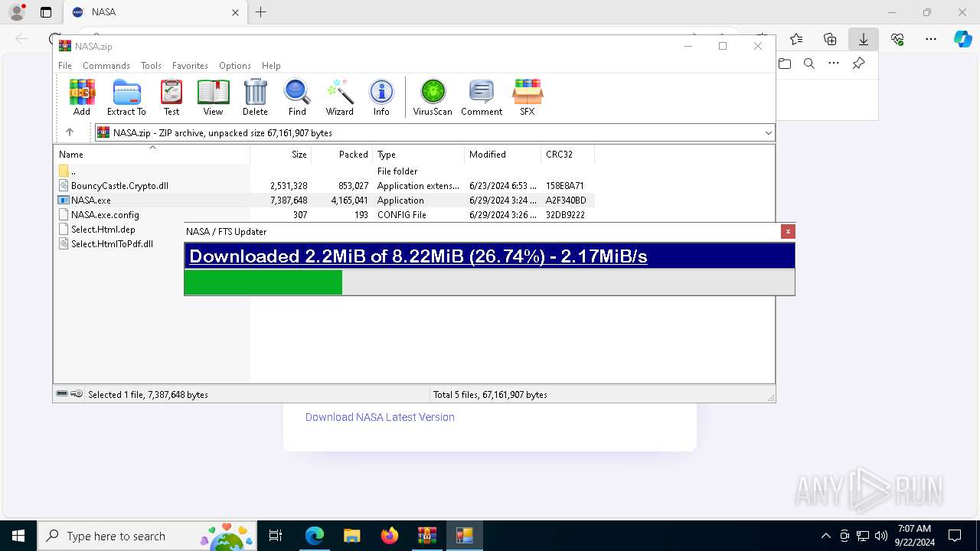
Task: Run VirusScan on the archive
Action: click(433, 97)
